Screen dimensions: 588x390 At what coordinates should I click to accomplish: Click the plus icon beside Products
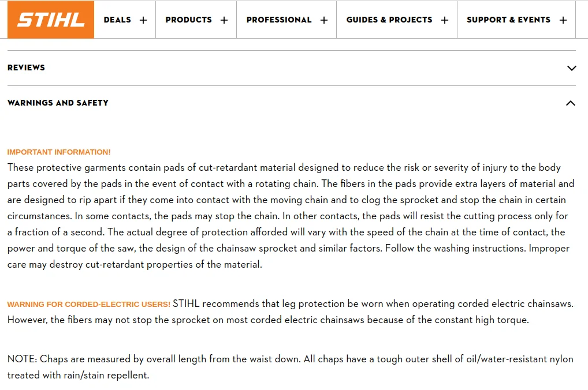click(224, 20)
